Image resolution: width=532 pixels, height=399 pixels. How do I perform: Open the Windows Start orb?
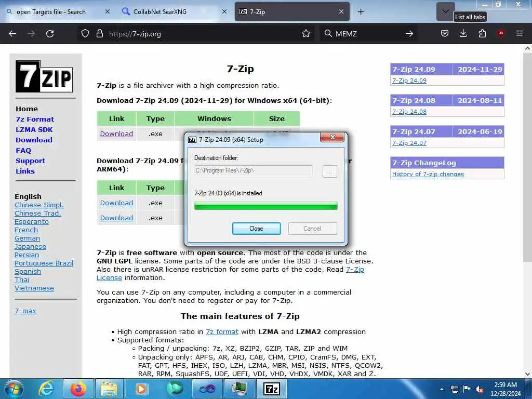(14, 389)
